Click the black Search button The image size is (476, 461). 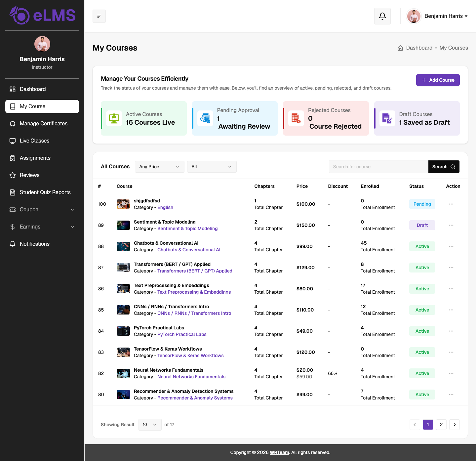coord(444,167)
